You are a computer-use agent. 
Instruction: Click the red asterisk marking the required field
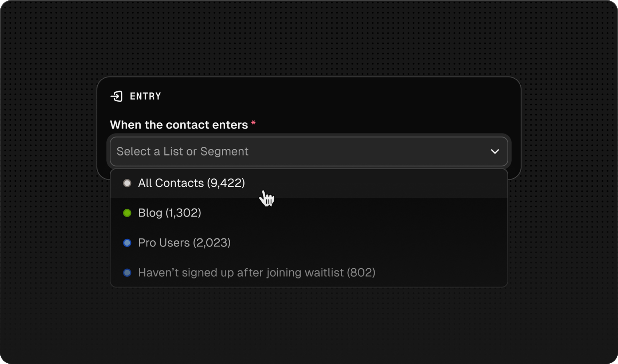pos(254,123)
